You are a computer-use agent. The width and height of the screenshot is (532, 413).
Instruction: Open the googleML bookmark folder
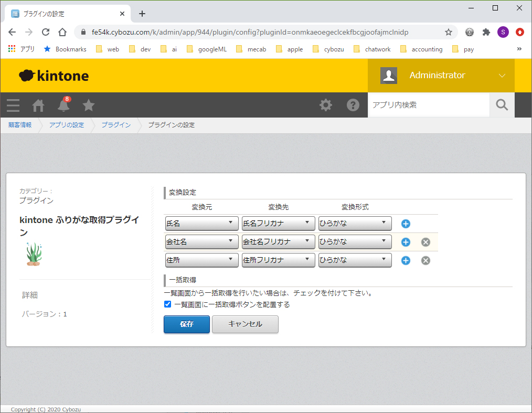[x=207, y=49]
